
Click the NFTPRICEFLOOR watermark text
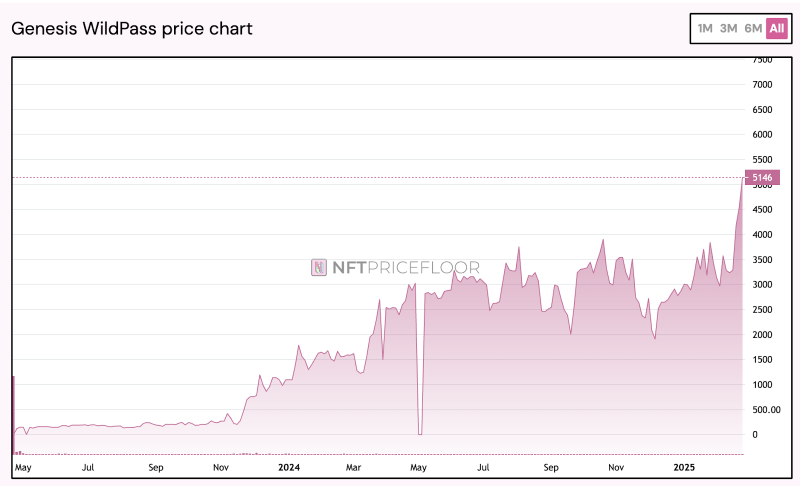pos(406,267)
